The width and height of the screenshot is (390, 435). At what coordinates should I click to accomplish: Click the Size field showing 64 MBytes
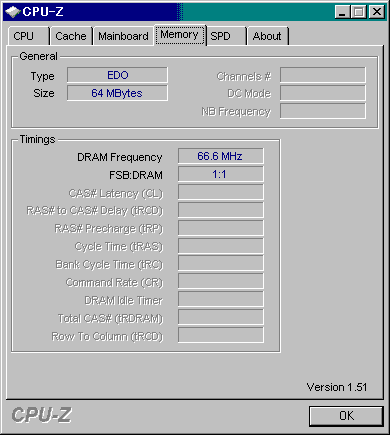117,93
